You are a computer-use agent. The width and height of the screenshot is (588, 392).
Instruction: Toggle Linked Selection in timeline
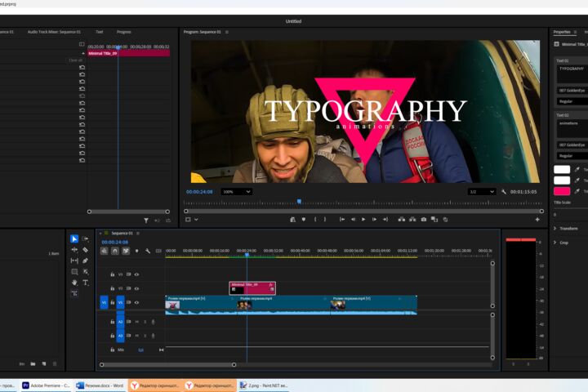[x=126, y=251]
